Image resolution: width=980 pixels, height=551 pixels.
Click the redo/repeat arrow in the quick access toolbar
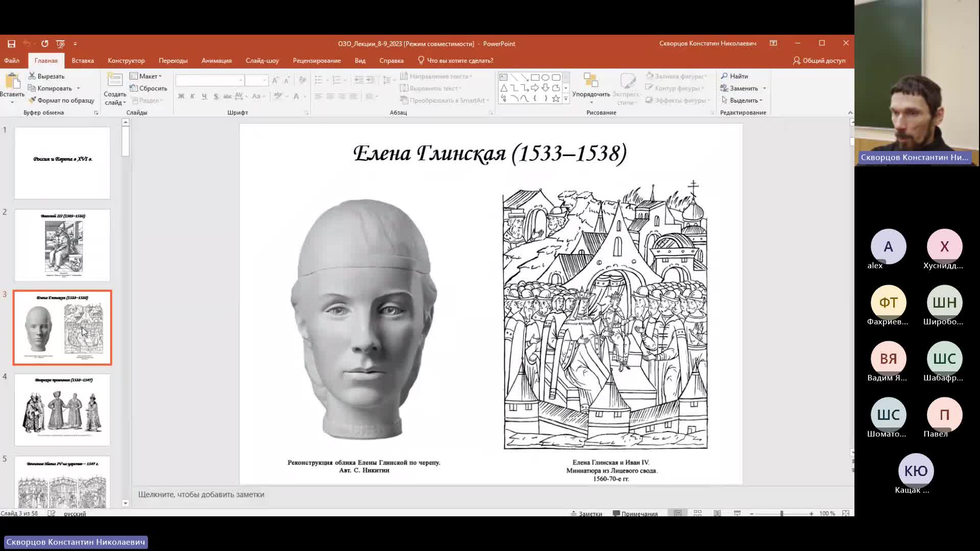[44, 44]
